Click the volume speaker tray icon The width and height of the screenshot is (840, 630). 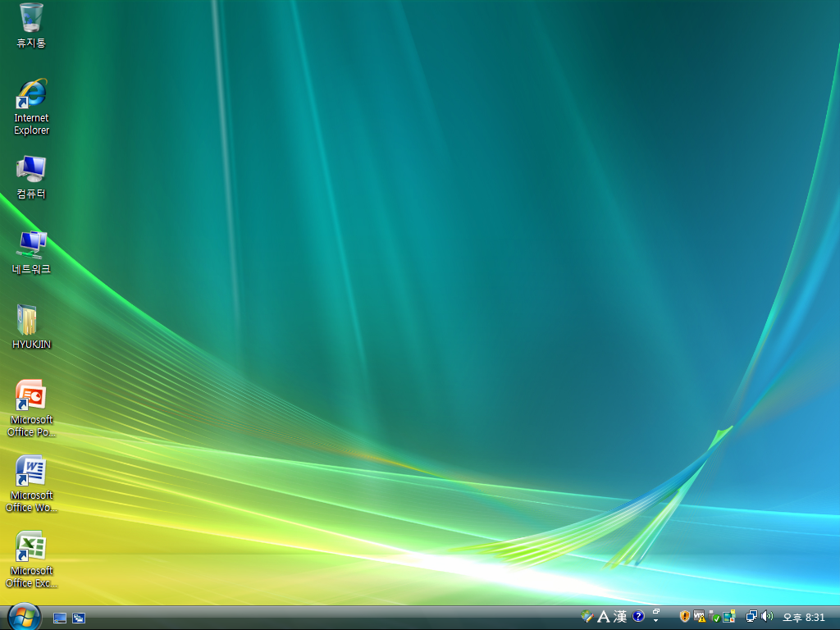[x=767, y=616]
